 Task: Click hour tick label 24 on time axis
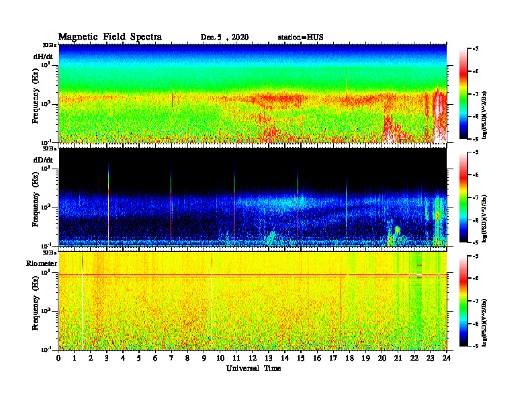[x=447, y=358]
